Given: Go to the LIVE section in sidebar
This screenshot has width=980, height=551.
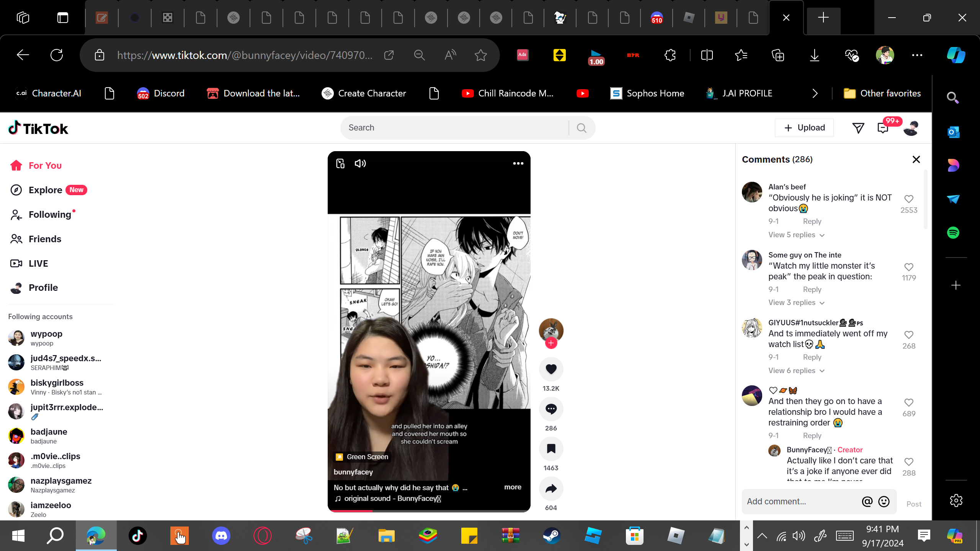Looking at the screenshot, I should tap(38, 264).
